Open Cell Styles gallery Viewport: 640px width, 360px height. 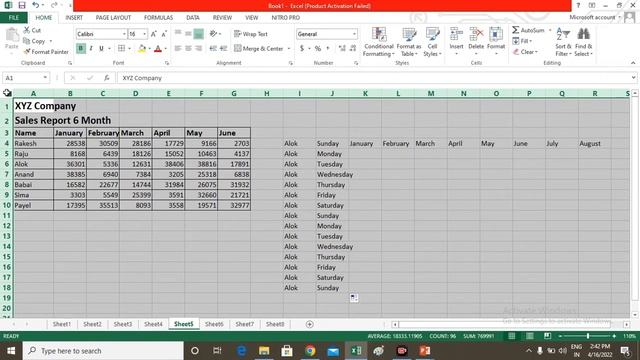(432, 42)
